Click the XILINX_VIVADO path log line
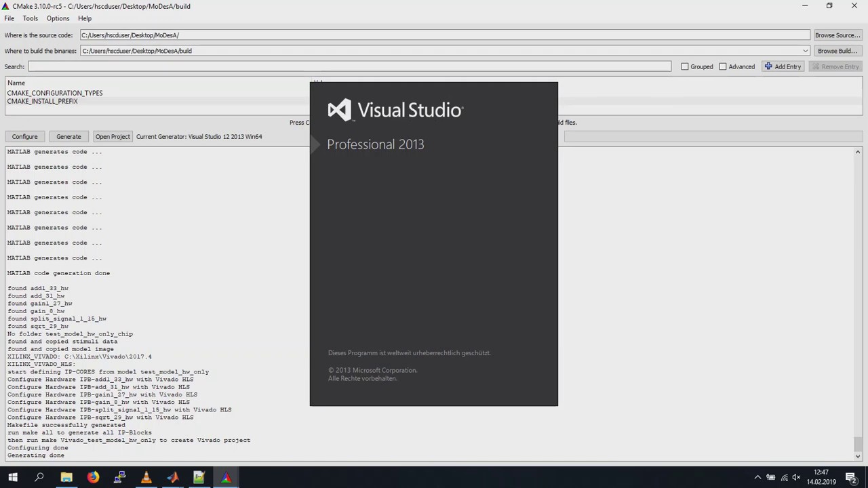The image size is (868, 488). (79, 357)
